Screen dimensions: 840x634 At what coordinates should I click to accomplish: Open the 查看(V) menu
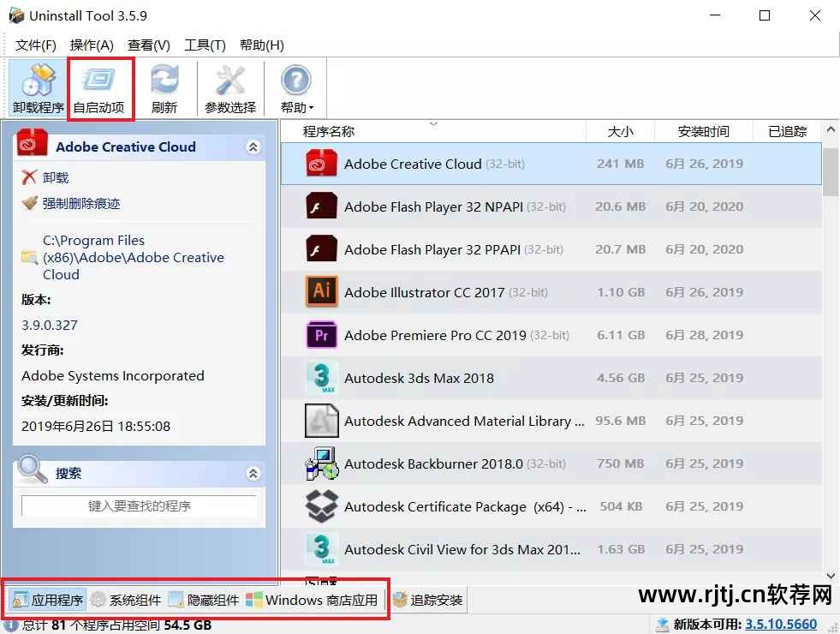pos(149,45)
